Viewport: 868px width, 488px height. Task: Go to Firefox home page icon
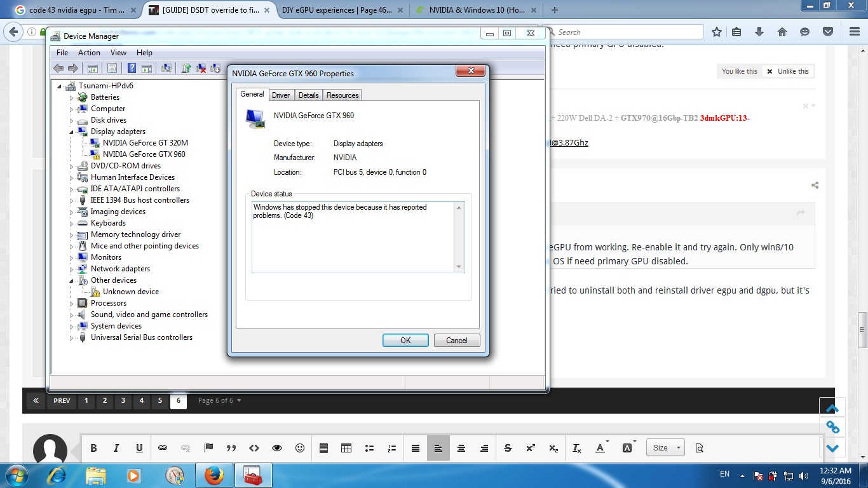pos(782,32)
